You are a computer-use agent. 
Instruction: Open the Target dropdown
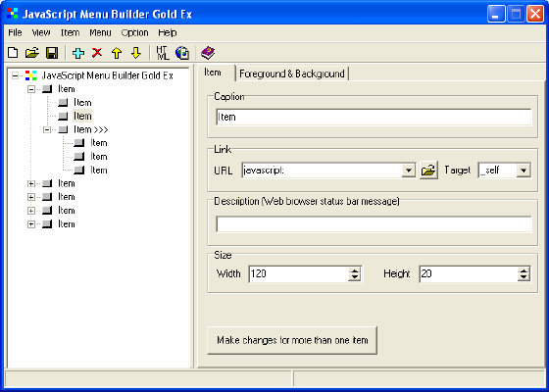click(524, 171)
